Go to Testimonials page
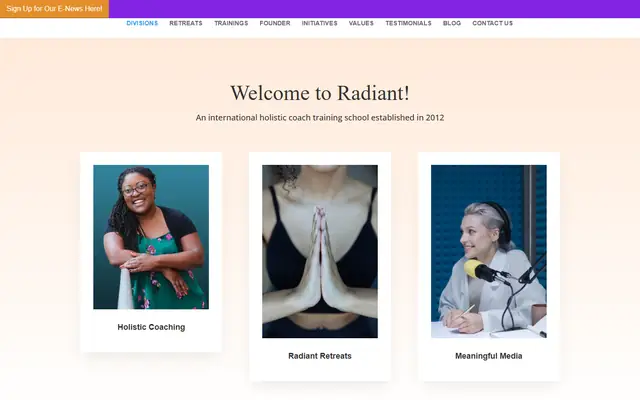Screen dimensions: 640x400 click(408, 23)
